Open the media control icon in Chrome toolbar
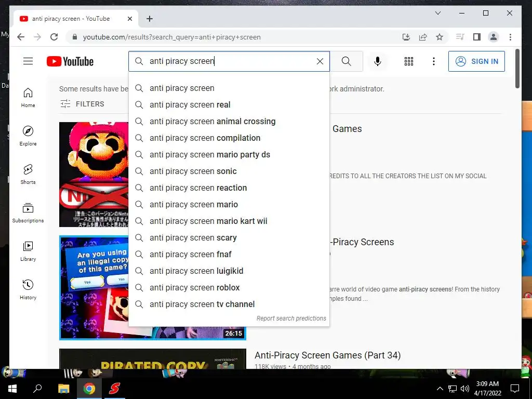 click(460, 37)
